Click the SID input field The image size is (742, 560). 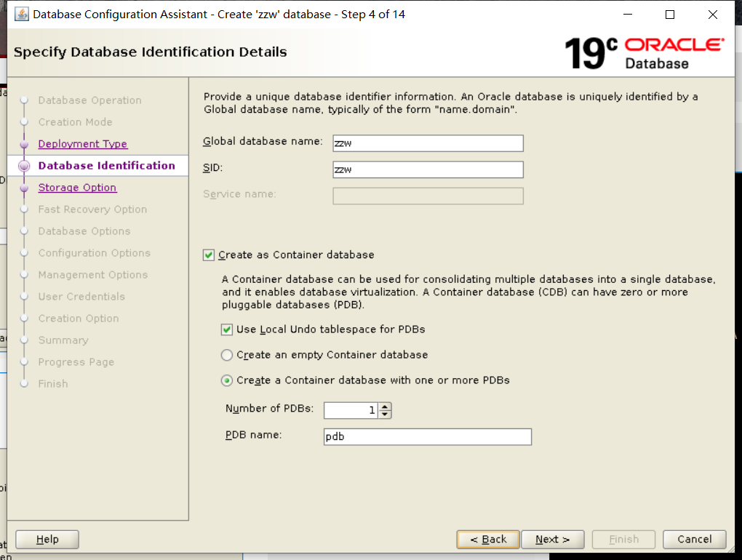click(428, 169)
